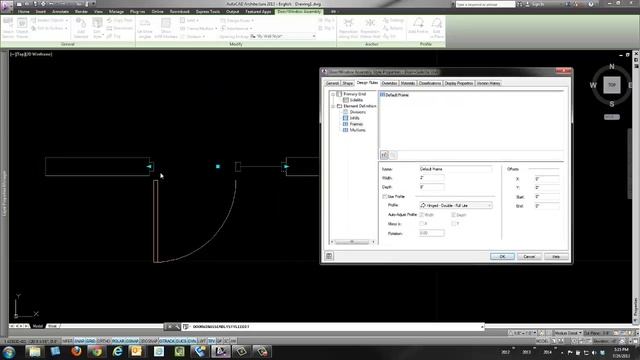This screenshot has width=640, height=360.
Task: Toggle Auto-Adjust Profile Width checkbox
Action: point(422,215)
